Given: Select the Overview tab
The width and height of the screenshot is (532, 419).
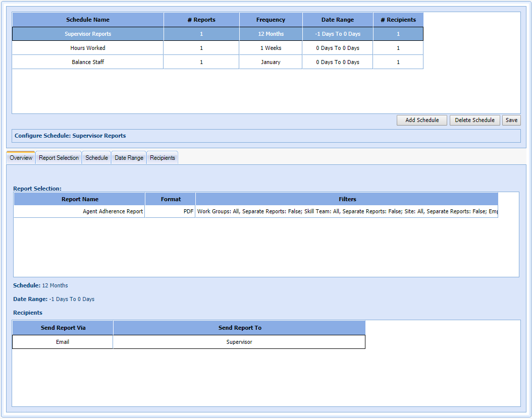Looking at the screenshot, I should coord(21,158).
